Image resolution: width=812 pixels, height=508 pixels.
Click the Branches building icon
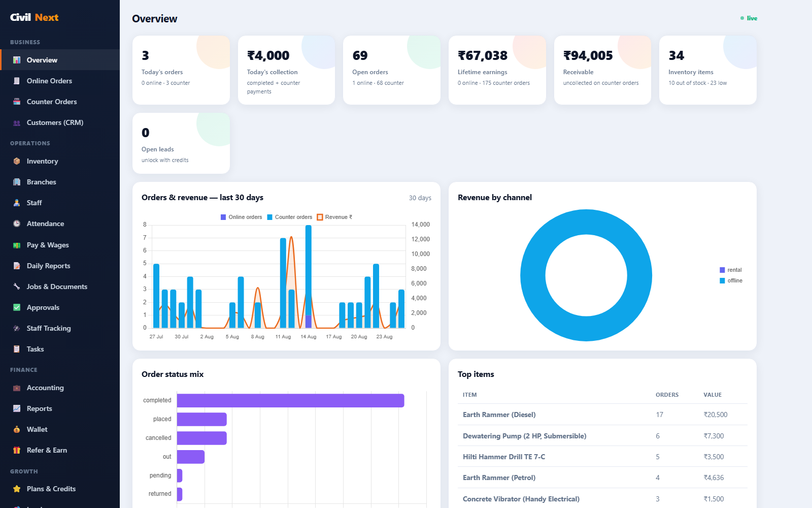17,182
